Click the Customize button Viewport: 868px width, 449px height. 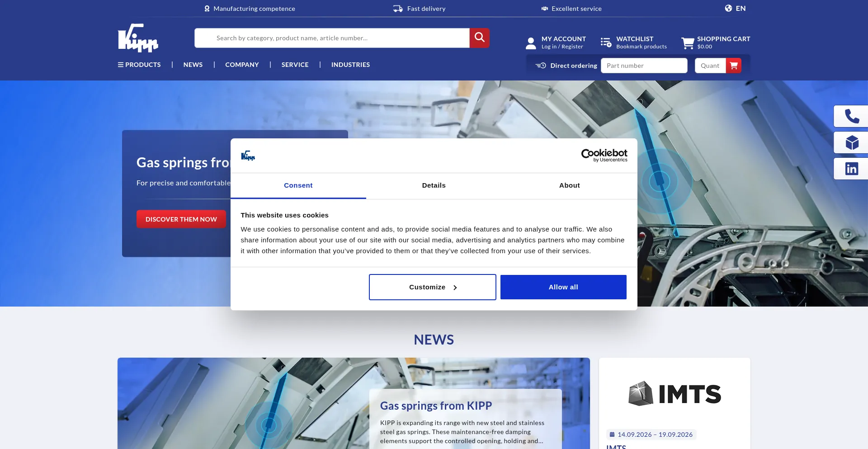click(433, 287)
